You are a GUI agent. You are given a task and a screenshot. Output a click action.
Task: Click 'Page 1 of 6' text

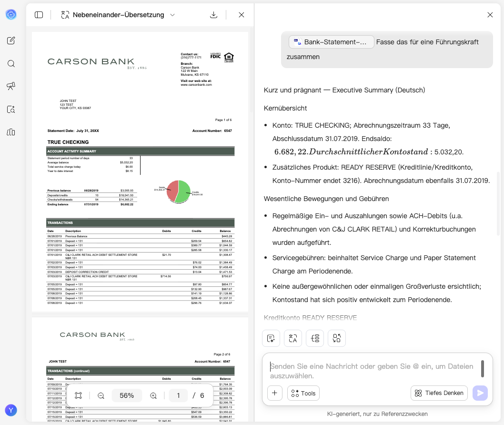click(x=223, y=120)
